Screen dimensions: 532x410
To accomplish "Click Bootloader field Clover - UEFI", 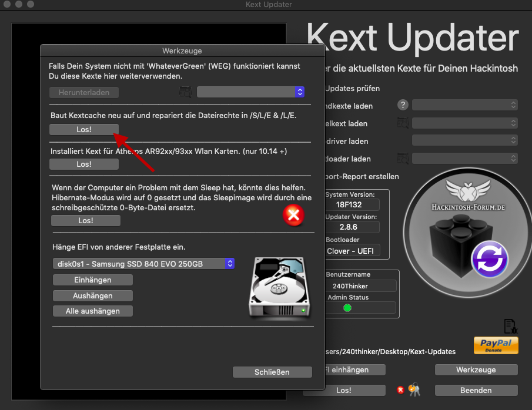I will click(353, 251).
